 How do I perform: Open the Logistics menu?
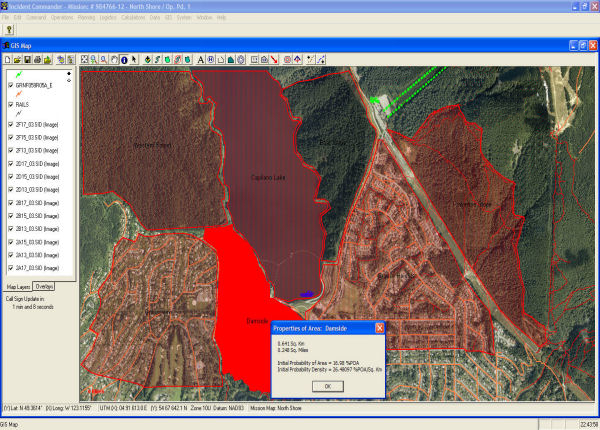pyautogui.click(x=108, y=18)
